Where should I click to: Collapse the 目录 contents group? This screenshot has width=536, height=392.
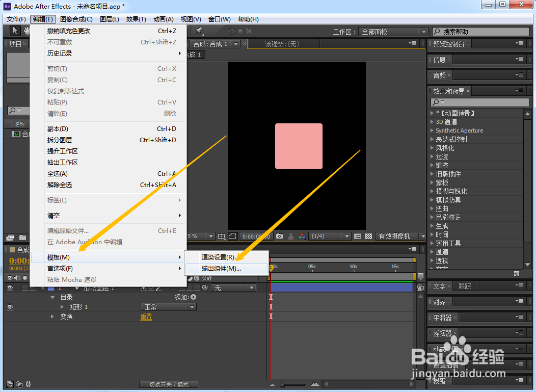coord(52,297)
